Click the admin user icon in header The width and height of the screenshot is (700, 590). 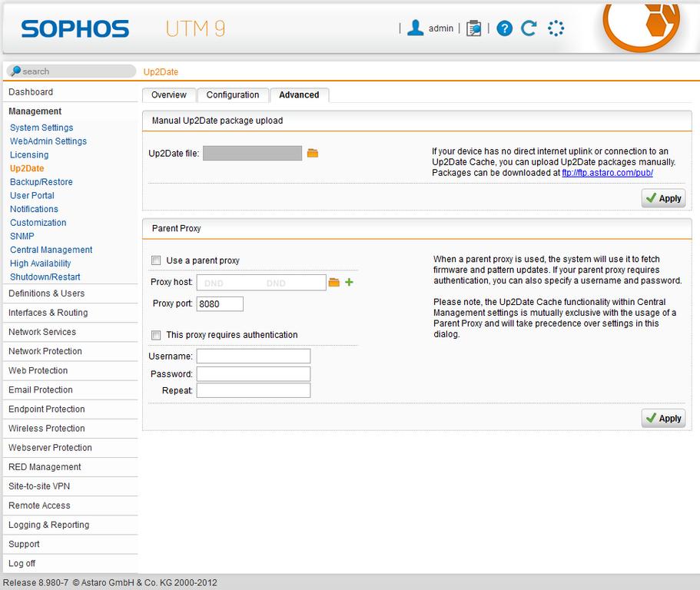[x=416, y=28]
